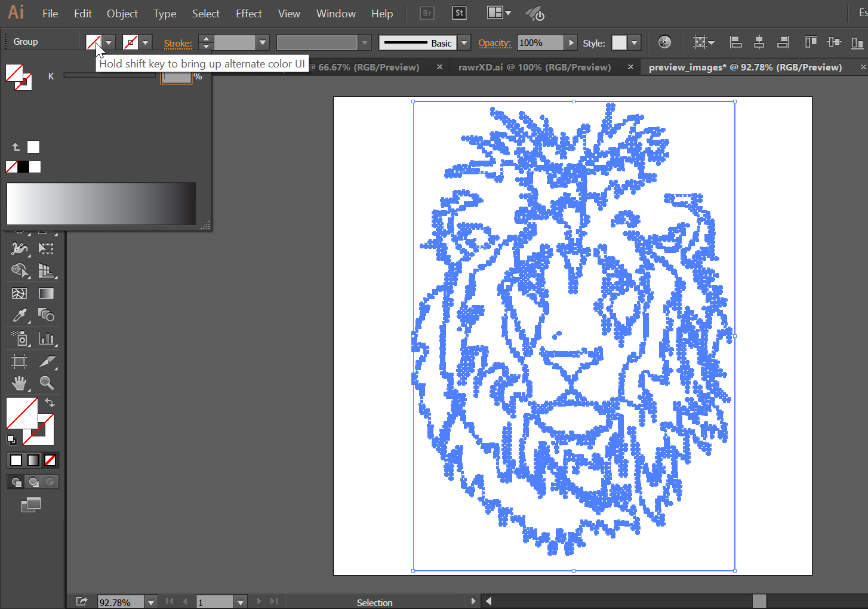Screen dimensions: 868x609
Task: Select the Mesh tool
Action: coord(20,293)
